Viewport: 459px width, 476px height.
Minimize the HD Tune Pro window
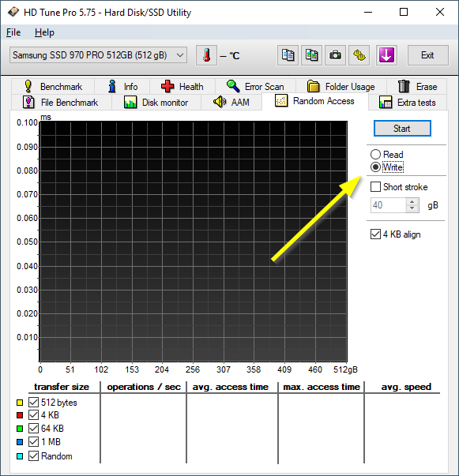pos(368,12)
